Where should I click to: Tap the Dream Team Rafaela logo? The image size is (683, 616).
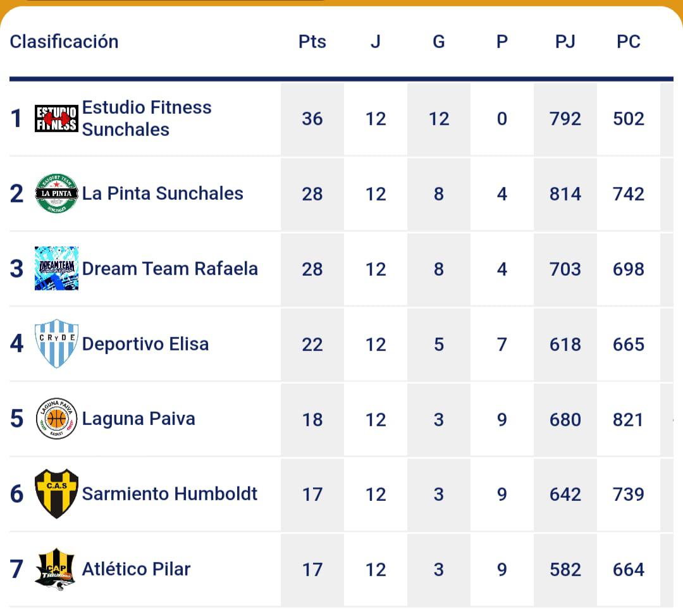[x=56, y=269]
